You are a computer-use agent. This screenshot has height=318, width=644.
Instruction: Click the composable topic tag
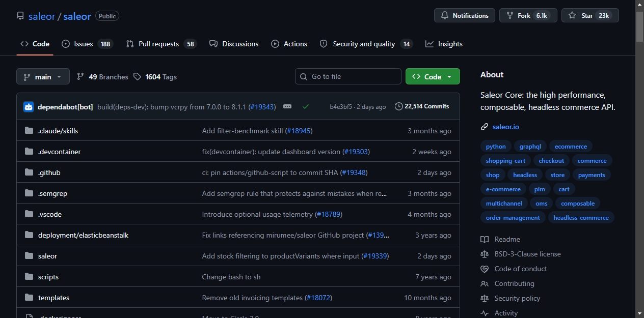(x=578, y=204)
